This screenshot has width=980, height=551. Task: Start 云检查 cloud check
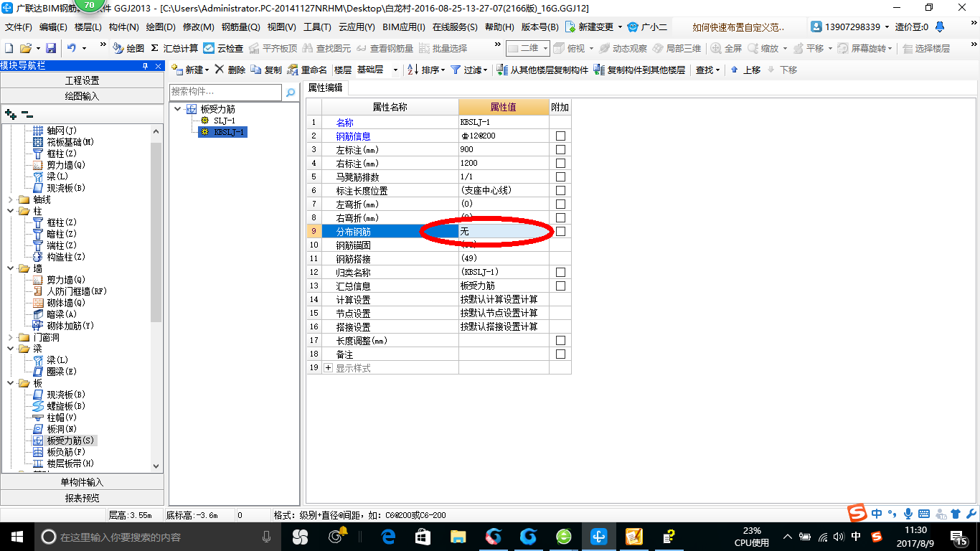223,48
